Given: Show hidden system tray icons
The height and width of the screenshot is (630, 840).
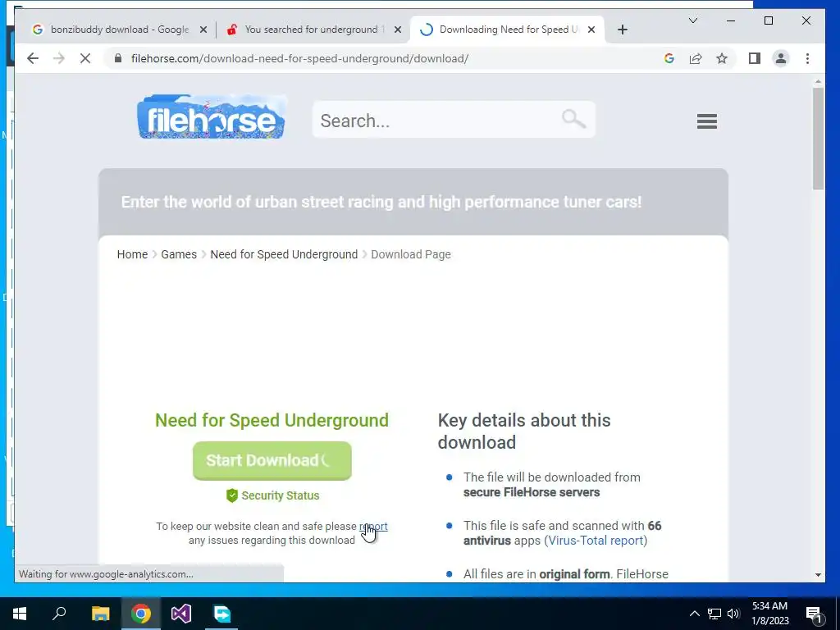Looking at the screenshot, I should point(694,614).
